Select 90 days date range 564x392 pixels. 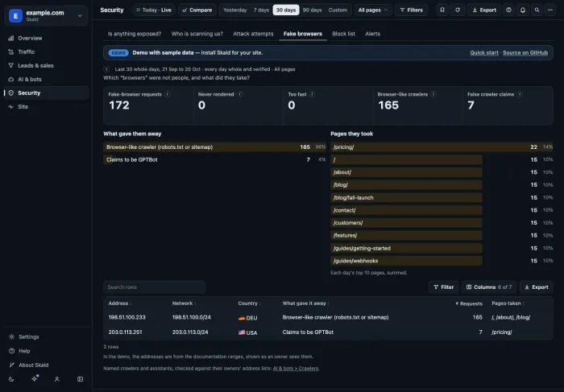(x=313, y=10)
